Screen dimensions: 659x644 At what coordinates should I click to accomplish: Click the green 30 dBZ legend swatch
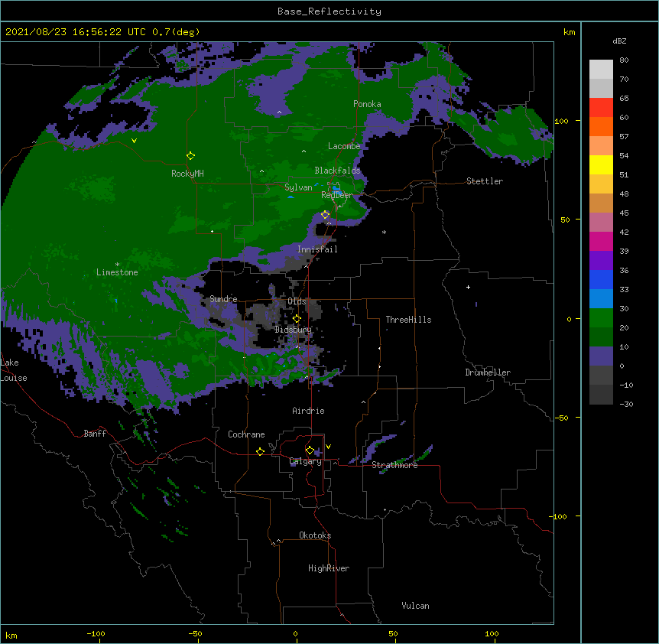tap(601, 318)
